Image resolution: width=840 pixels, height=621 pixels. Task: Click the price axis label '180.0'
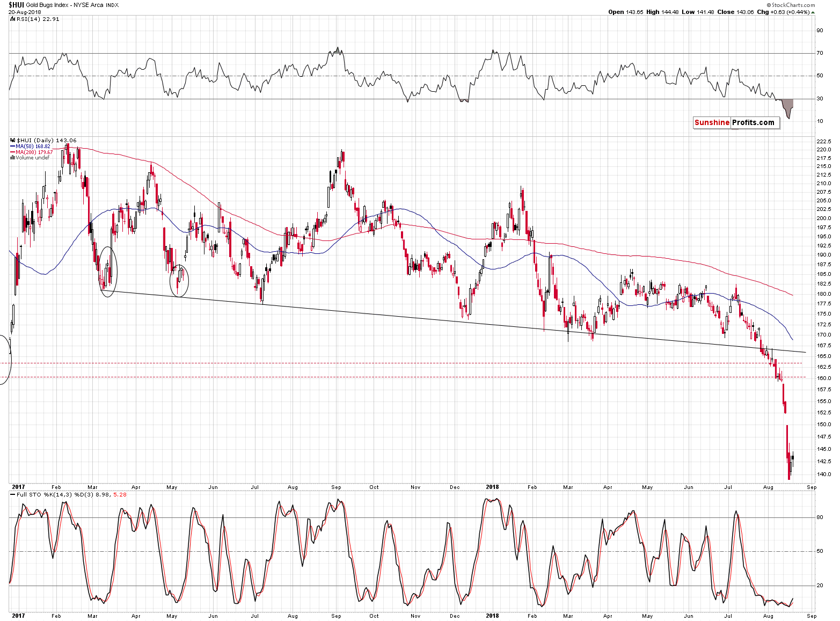click(x=824, y=294)
